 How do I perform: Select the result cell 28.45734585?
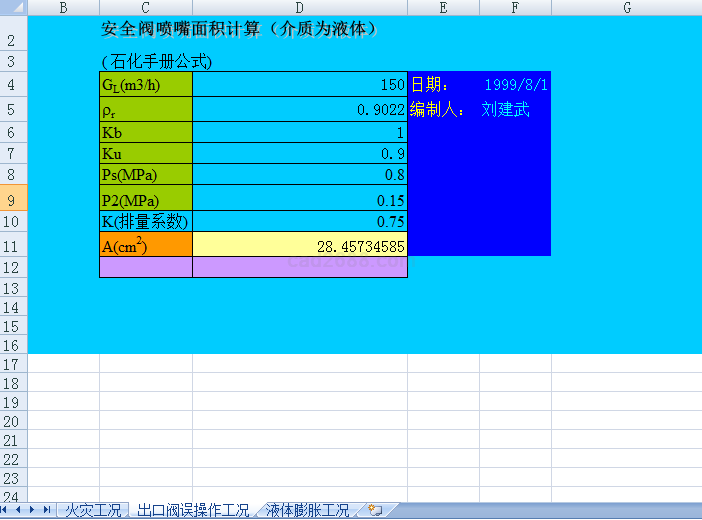pyautogui.click(x=299, y=245)
